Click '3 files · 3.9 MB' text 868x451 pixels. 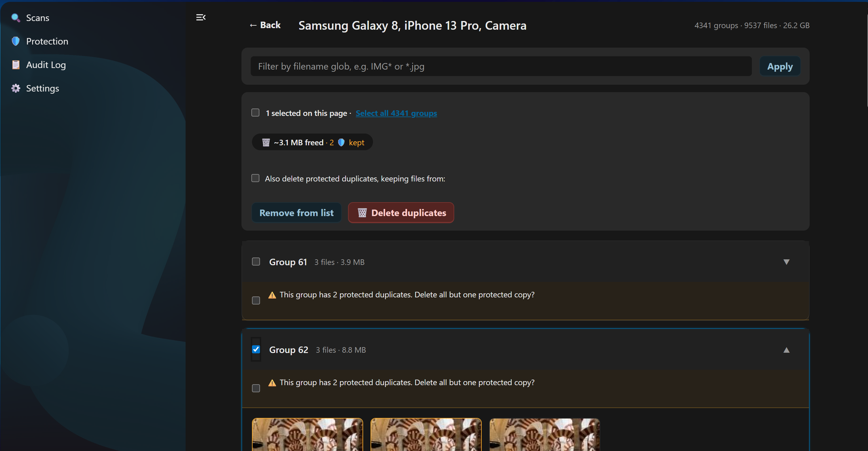339,262
